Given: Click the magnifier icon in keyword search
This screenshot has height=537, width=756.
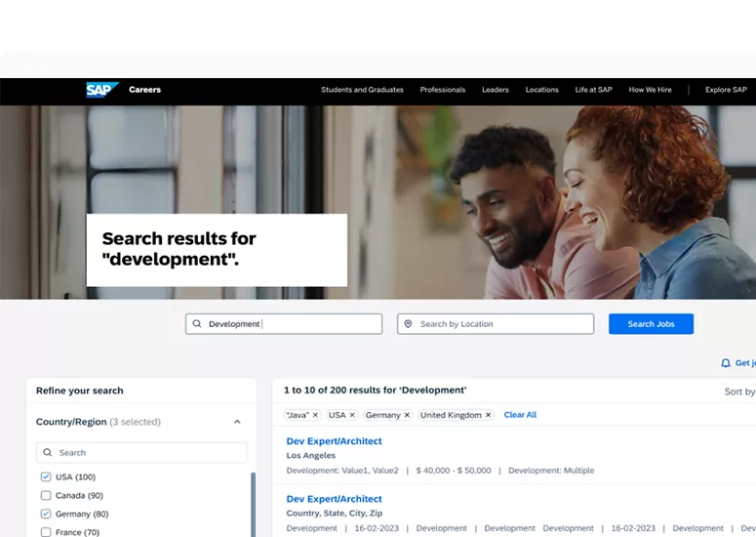Looking at the screenshot, I should pos(197,324).
